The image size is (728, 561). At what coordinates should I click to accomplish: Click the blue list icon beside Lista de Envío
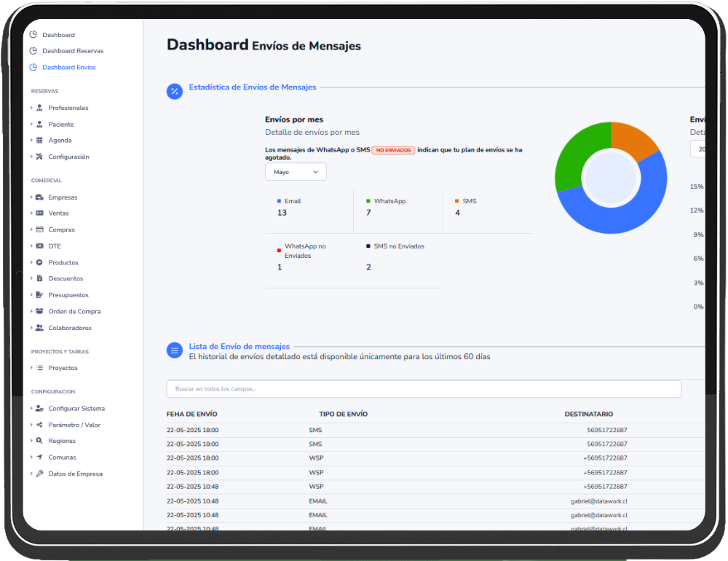coord(175,350)
